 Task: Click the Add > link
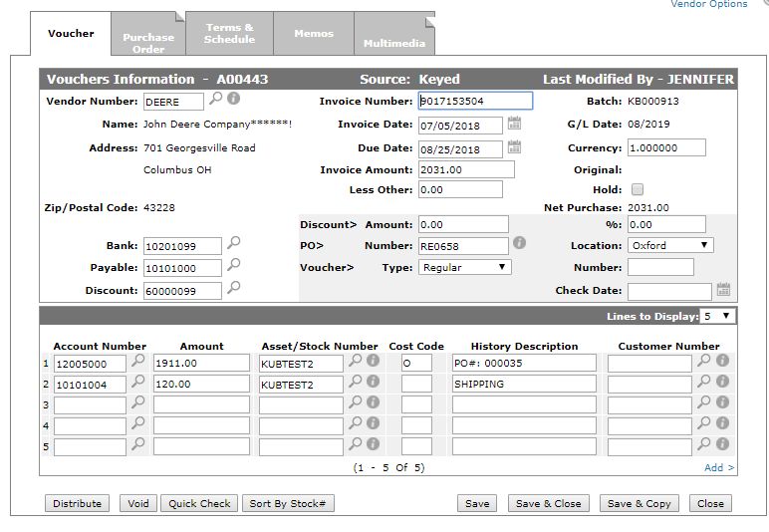tap(719, 467)
